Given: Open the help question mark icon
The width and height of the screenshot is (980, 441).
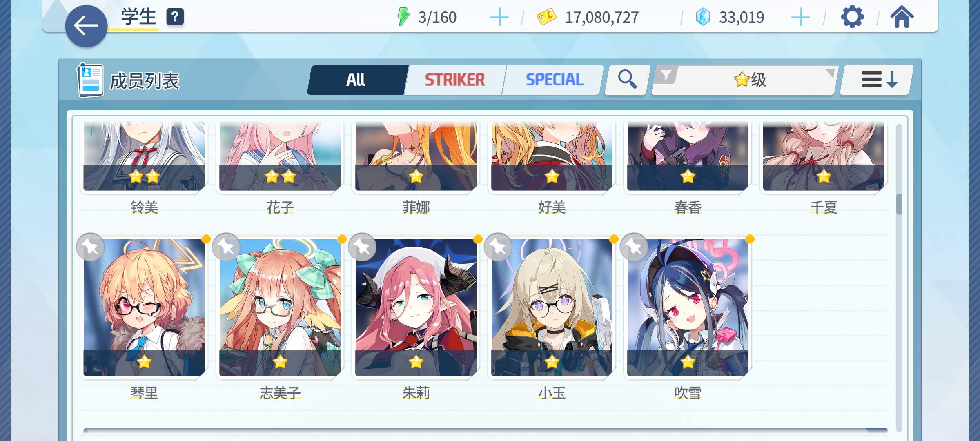Looking at the screenshot, I should tap(175, 17).
